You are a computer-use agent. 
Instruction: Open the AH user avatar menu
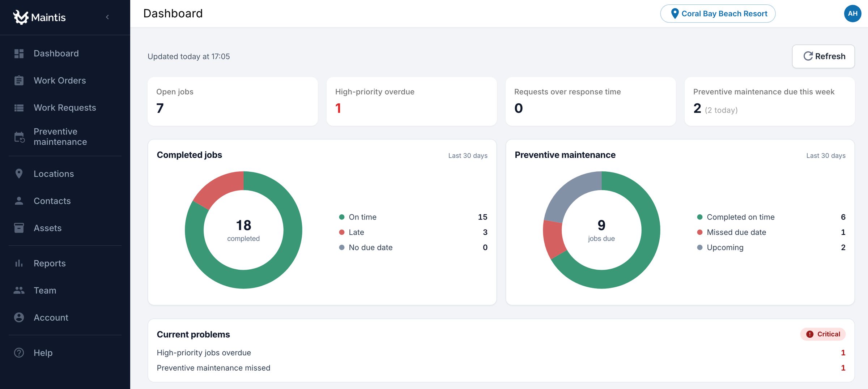(x=852, y=14)
